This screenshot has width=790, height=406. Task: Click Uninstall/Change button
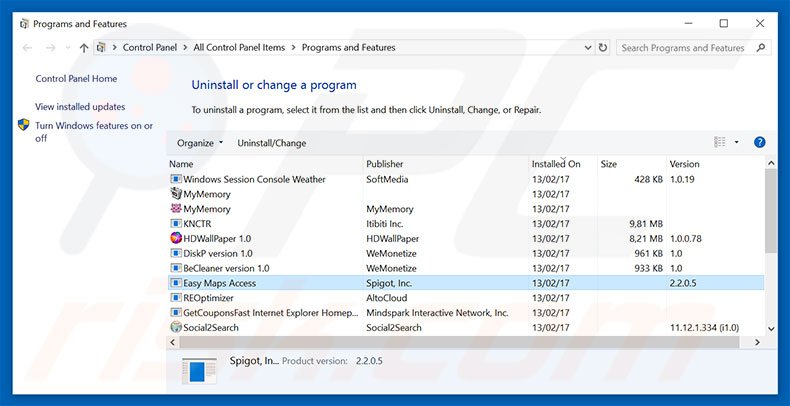pos(272,143)
